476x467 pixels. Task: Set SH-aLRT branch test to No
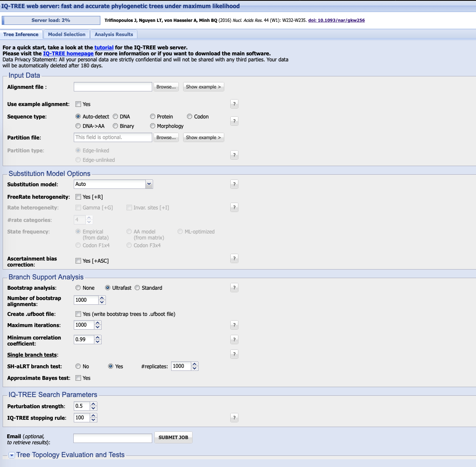(x=78, y=367)
